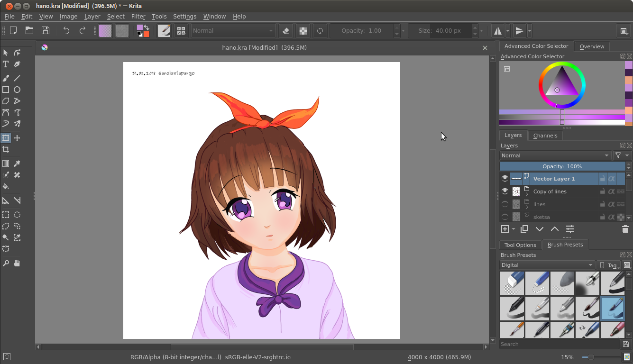Show the lines layer
The height and width of the screenshot is (364, 633).
[x=505, y=204]
